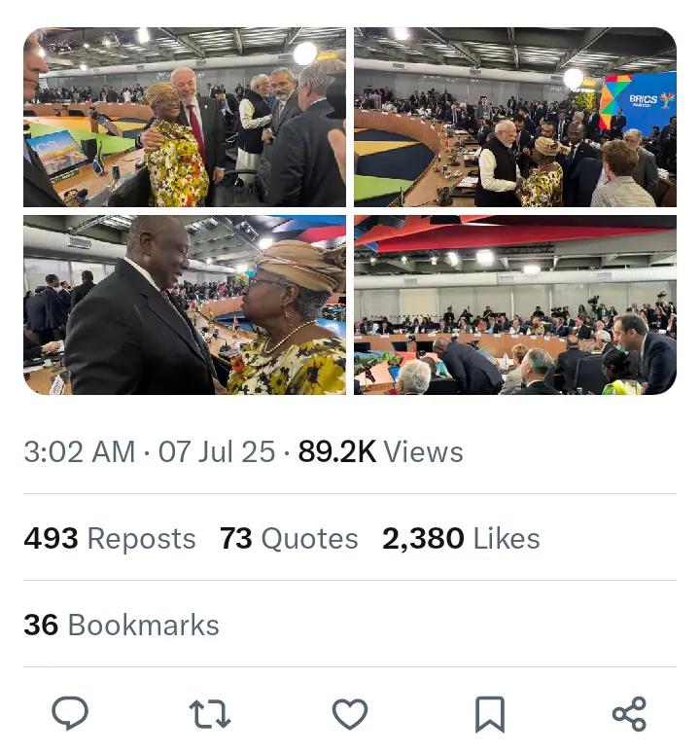Click the BRICS logo screen in photo

(639, 102)
